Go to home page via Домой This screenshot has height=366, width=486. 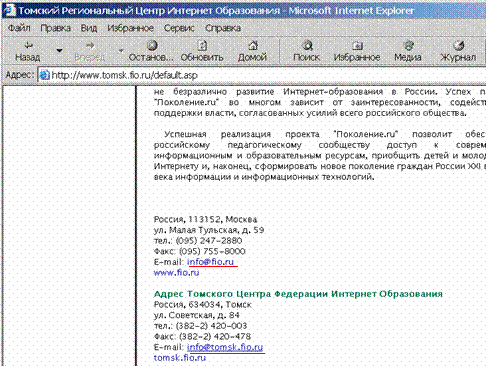(x=252, y=51)
